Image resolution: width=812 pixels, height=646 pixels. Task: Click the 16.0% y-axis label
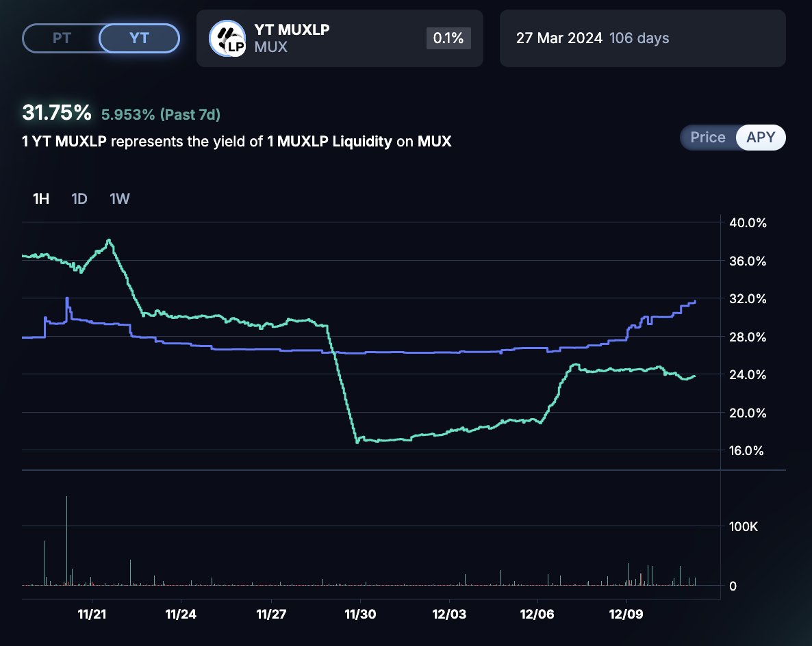[746, 450]
